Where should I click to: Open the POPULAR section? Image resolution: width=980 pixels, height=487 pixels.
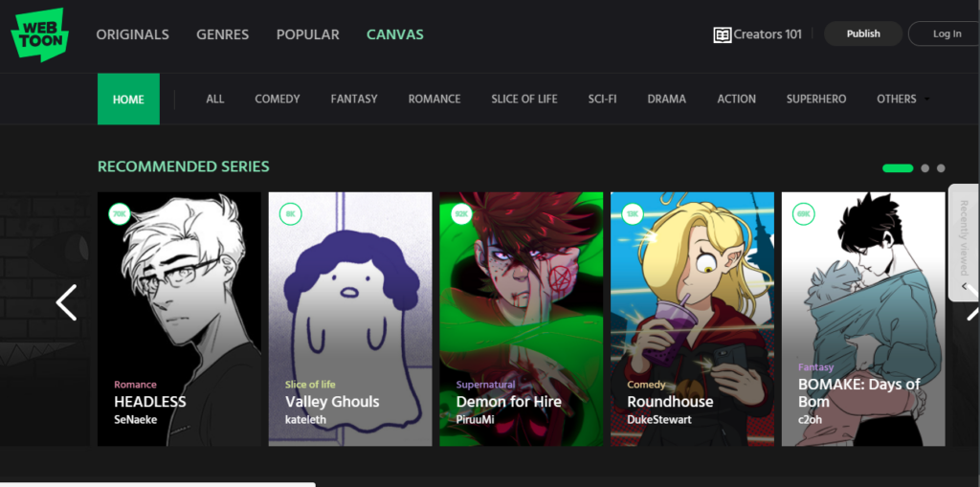click(x=307, y=34)
